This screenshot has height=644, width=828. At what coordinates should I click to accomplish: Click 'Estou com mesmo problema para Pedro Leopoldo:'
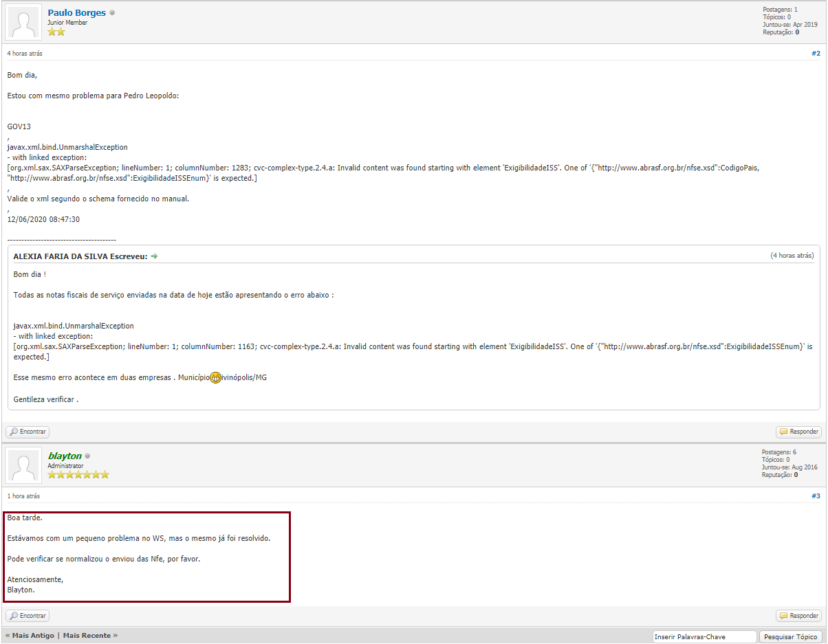coord(93,96)
